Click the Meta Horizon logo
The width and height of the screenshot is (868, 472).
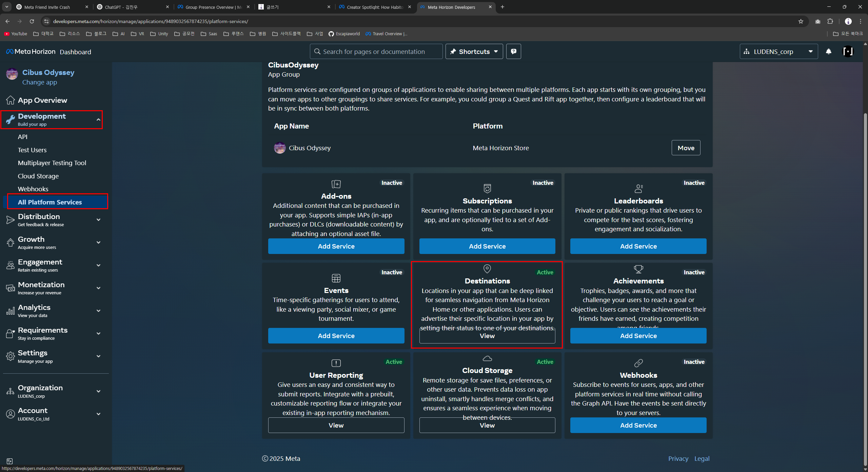pos(31,52)
